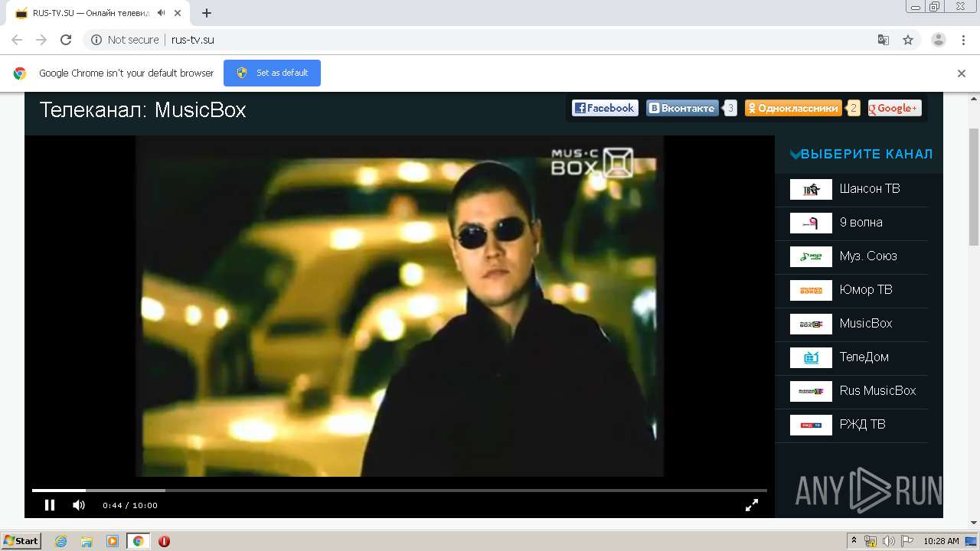Viewport: 980px width, 551px height.
Task: Reload the rus-tv.su page
Action: [66, 40]
